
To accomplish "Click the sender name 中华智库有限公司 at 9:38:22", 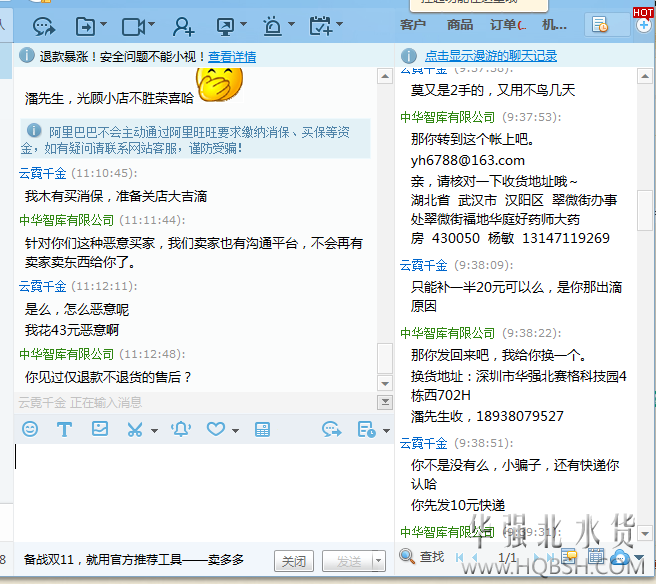I will click(448, 333).
